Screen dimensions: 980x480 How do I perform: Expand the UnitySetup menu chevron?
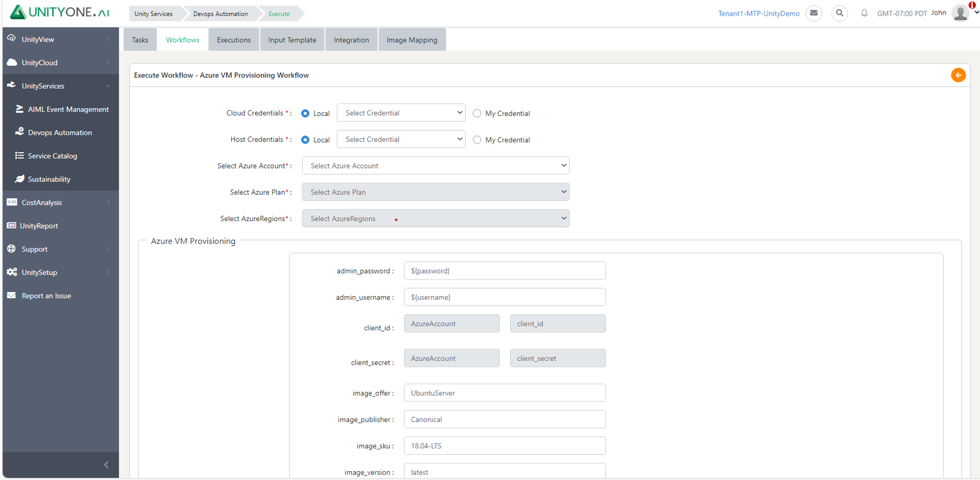click(x=109, y=272)
